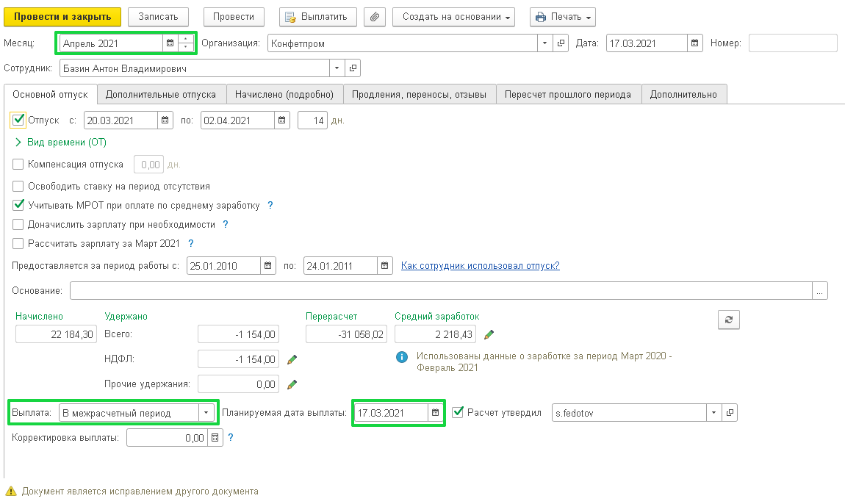The width and height of the screenshot is (845, 504).
Task: Open calendar for planned payment date
Action: (x=435, y=413)
